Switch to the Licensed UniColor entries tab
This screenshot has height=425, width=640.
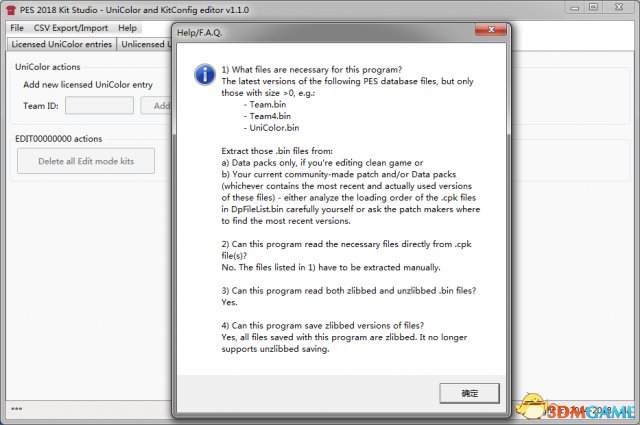click(x=62, y=44)
